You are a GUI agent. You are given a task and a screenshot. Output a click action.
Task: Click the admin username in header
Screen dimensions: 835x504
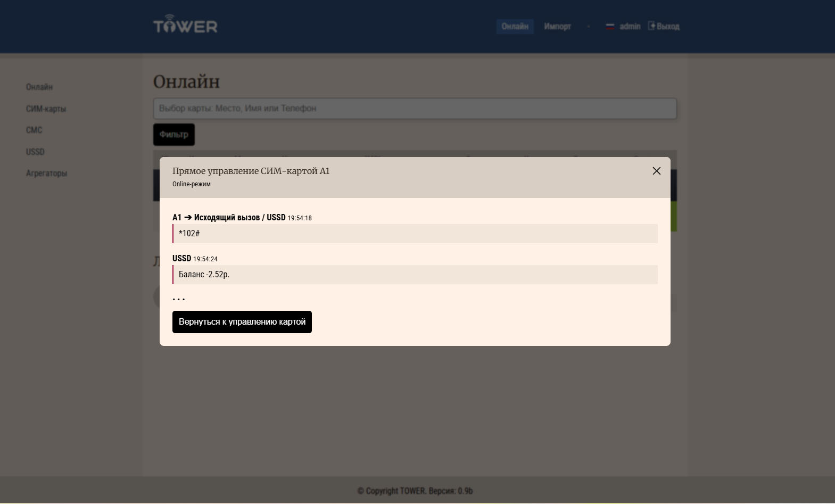coord(630,27)
